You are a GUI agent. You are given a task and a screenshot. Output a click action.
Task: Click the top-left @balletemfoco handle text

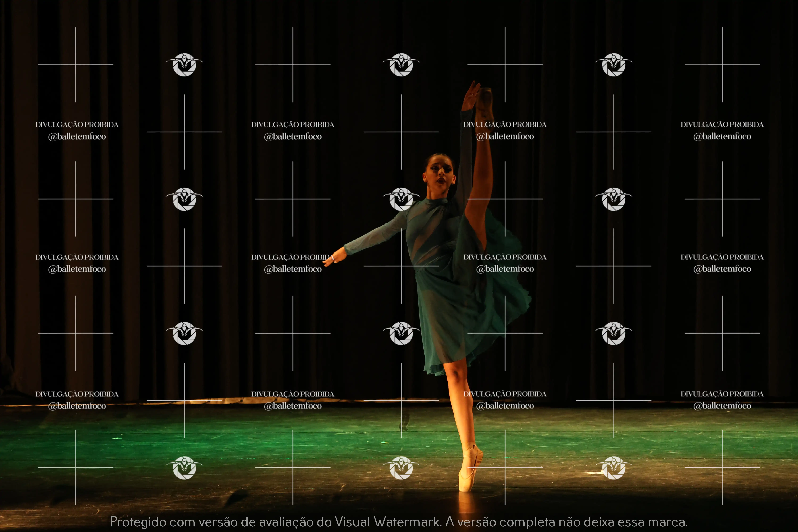click(77, 136)
